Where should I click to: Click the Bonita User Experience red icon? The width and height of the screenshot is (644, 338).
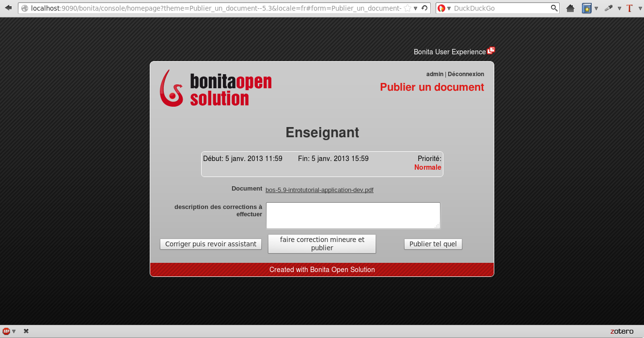click(x=491, y=50)
